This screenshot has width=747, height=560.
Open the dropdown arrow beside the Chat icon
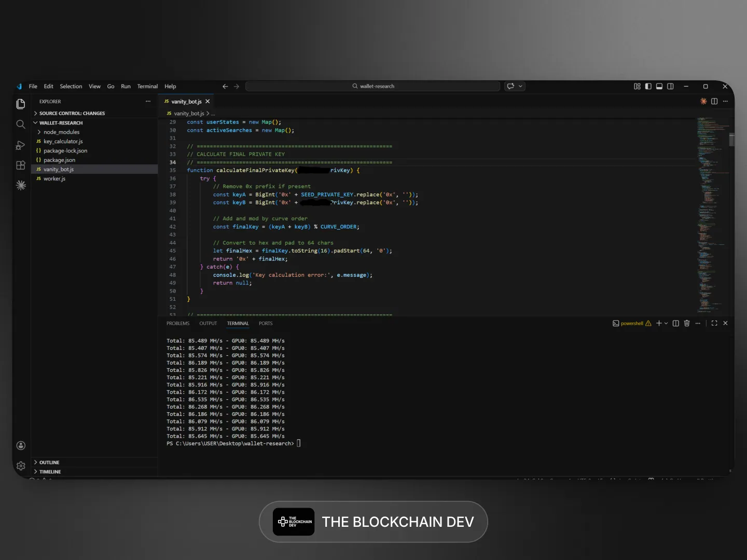click(520, 87)
